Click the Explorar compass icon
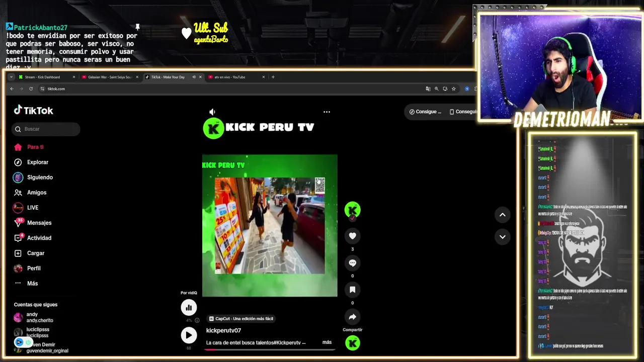 click(18, 162)
